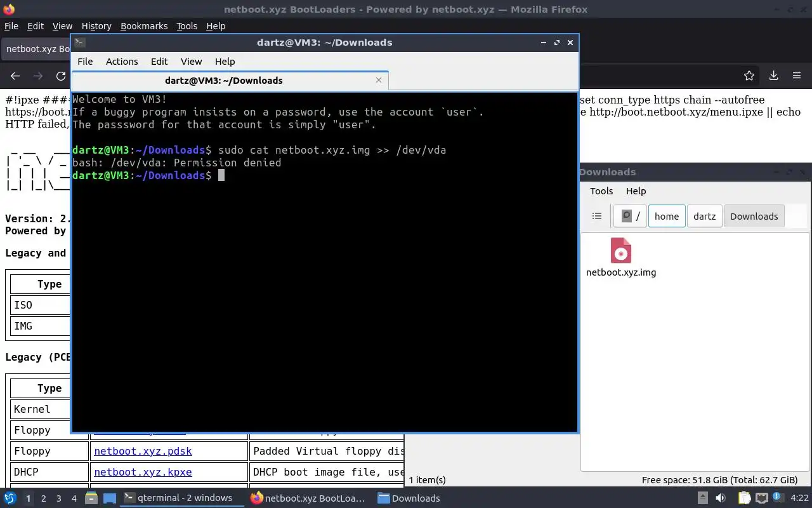This screenshot has width=812, height=508.
Task: Close the dartz@VM3 terminal tab
Action: click(379, 80)
